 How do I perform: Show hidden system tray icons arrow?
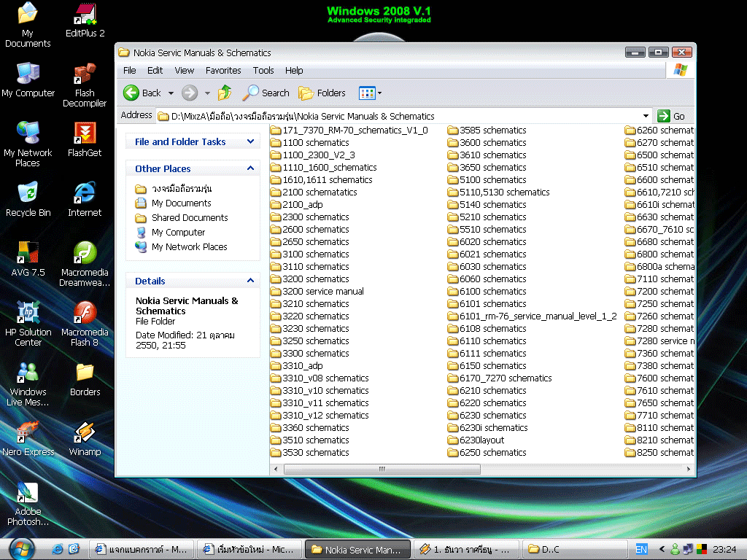[662, 549]
